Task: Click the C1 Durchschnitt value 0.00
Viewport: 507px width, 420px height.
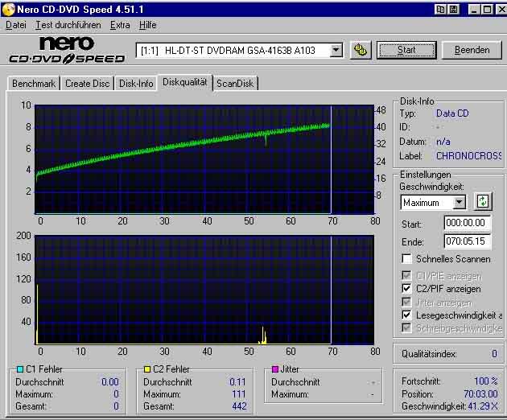Action: tap(110, 382)
